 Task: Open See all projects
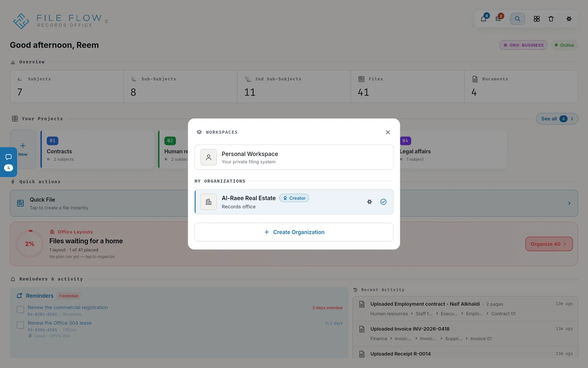click(557, 119)
